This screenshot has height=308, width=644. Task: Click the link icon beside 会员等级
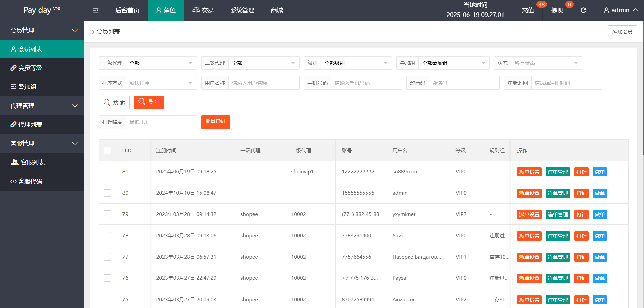pyautogui.click(x=13, y=68)
